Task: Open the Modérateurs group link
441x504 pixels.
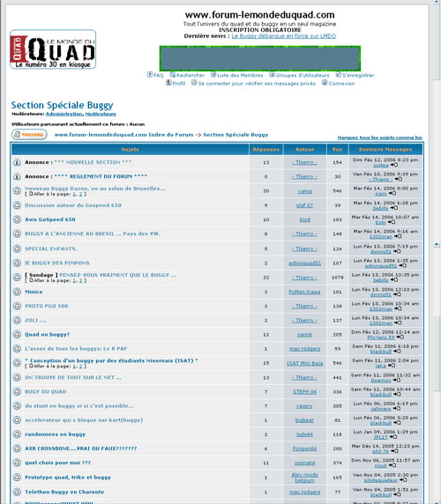Action: click(101, 114)
